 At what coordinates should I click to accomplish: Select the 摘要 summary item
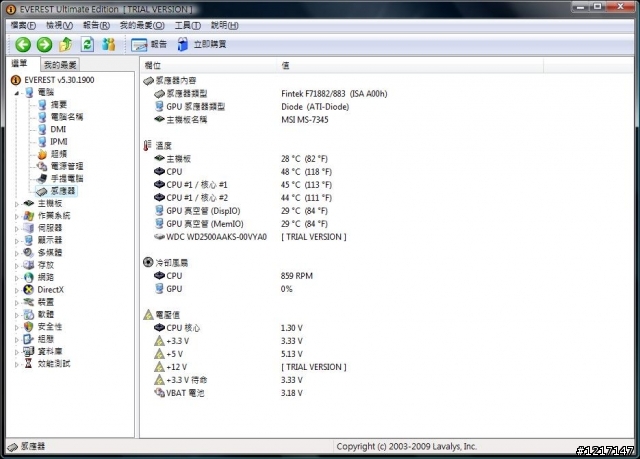point(59,105)
